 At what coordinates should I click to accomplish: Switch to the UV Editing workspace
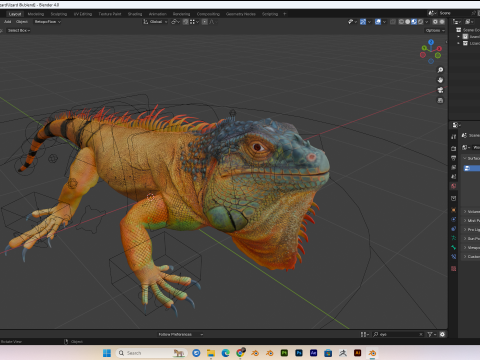point(83,14)
